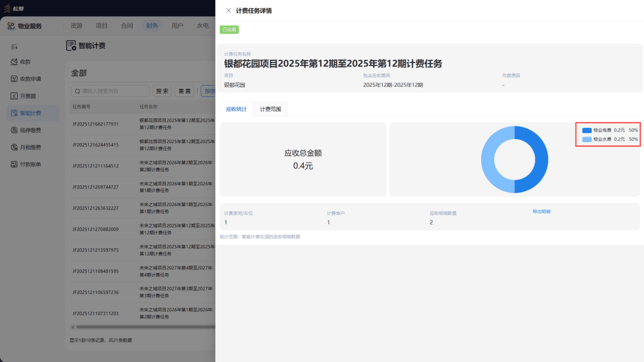Click the light blue donut chart segment
The image size is (644, 362).
coord(488,159)
